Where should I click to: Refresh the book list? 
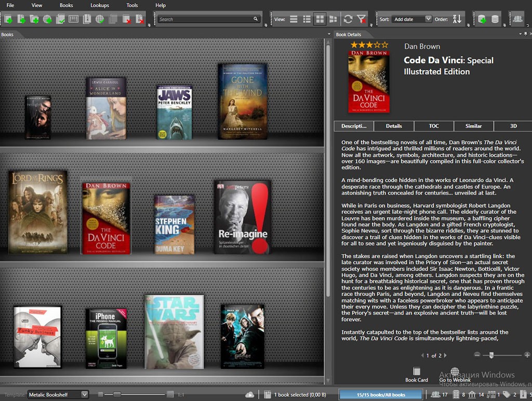pos(348,19)
